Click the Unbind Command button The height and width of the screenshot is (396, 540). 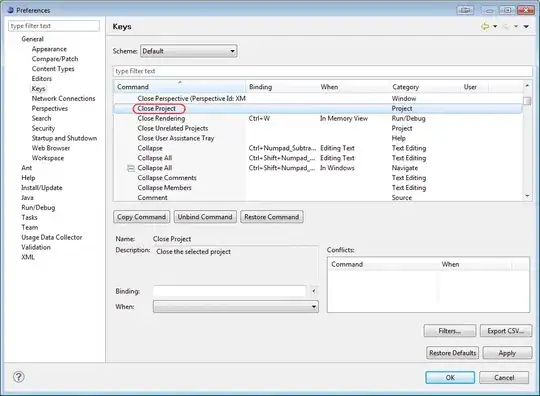(x=205, y=217)
